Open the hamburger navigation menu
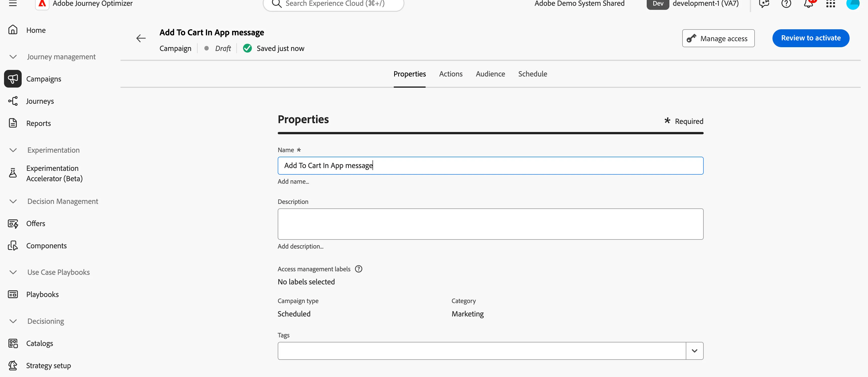Image resolution: width=868 pixels, height=377 pixels. [x=13, y=3]
